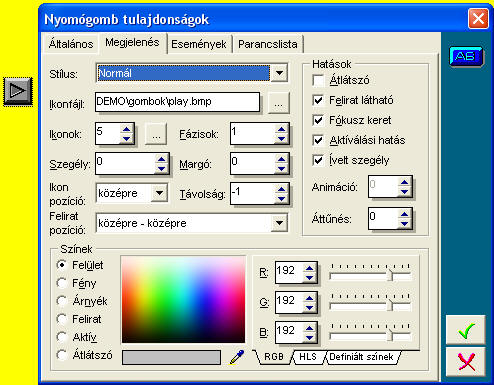Select the Felület color radio button
This screenshot has width=494, height=385.
coord(62,265)
